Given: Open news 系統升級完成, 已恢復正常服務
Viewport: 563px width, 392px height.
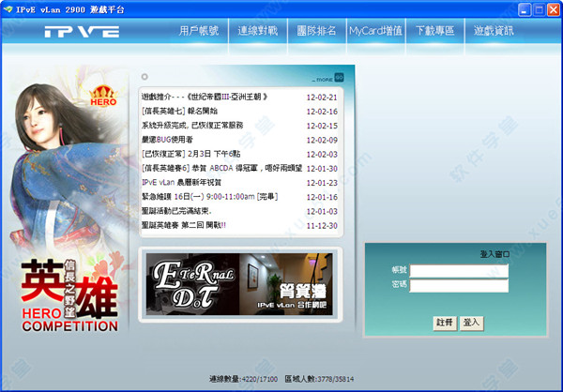Looking at the screenshot, I should [x=192, y=126].
